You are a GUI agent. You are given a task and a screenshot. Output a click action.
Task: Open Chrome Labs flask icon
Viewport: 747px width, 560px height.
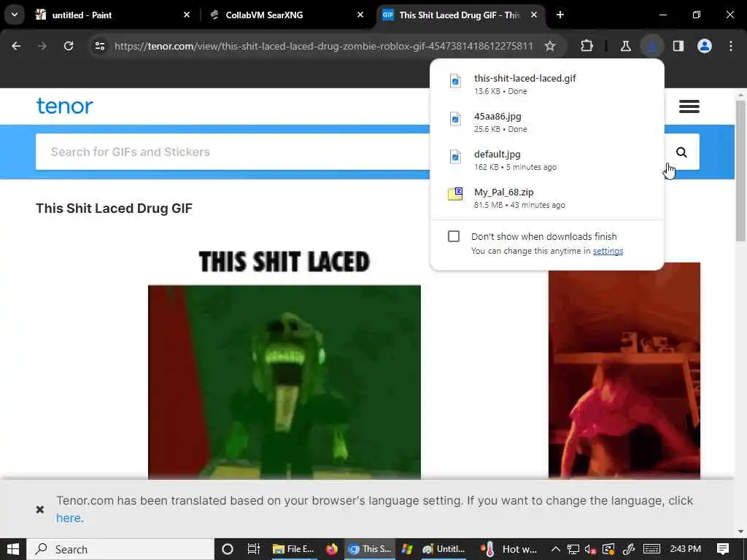click(625, 46)
